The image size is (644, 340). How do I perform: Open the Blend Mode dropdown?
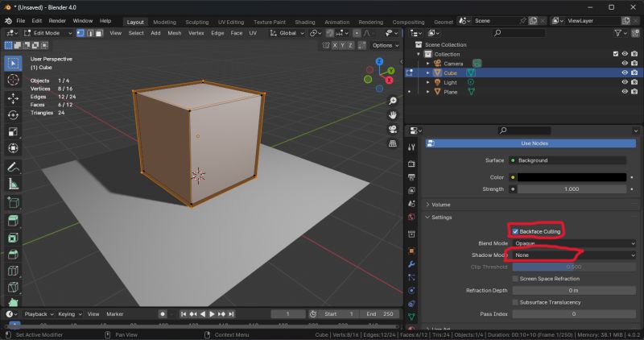(574, 243)
